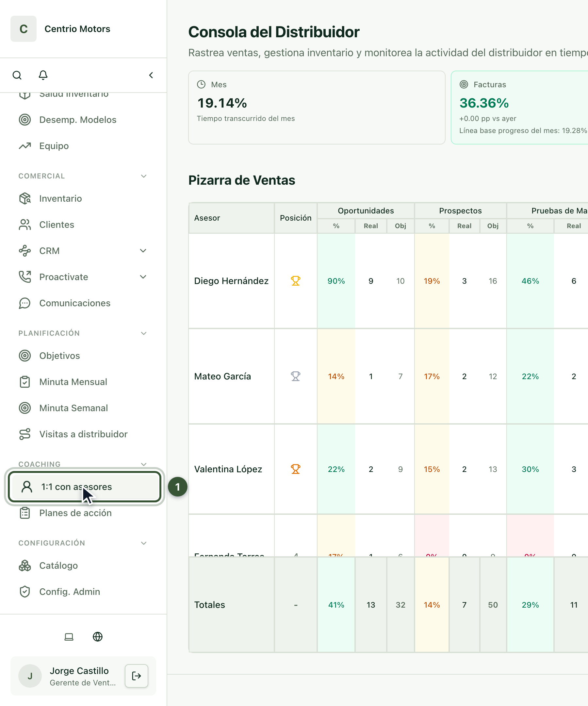Click the search magnifier icon
The image size is (588, 706).
coord(17,75)
